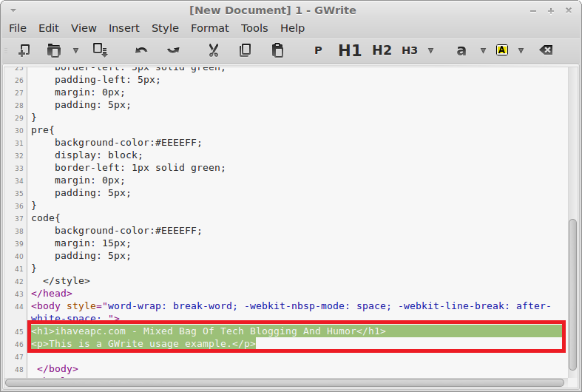Viewport: 582px width, 392px height.
Task: Minimize the GWrite window
Action: pos(533,11)
